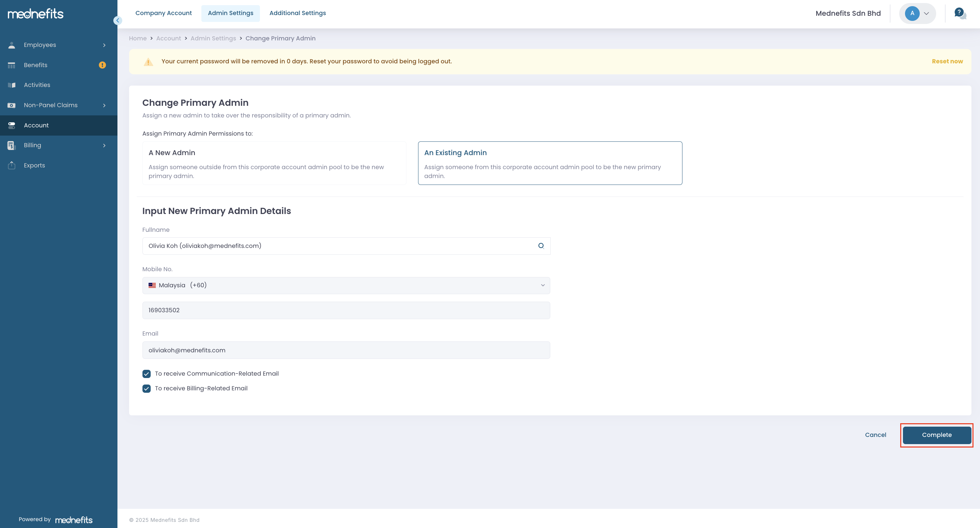The image size is (980, 528).
Task: Click the Cancel button
Action: [x=875, y=435]
